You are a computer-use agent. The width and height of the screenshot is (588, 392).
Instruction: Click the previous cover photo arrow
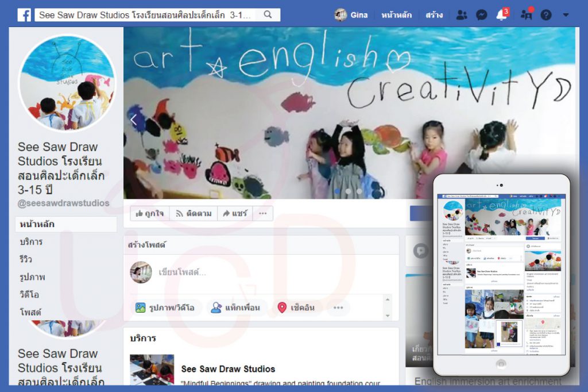tap(133, 120)
